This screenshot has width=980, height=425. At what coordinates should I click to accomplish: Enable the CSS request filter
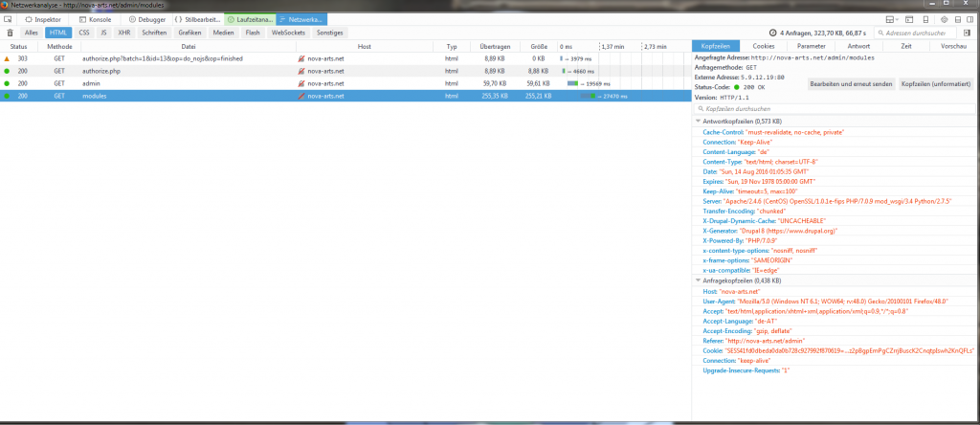pos(83,33)
